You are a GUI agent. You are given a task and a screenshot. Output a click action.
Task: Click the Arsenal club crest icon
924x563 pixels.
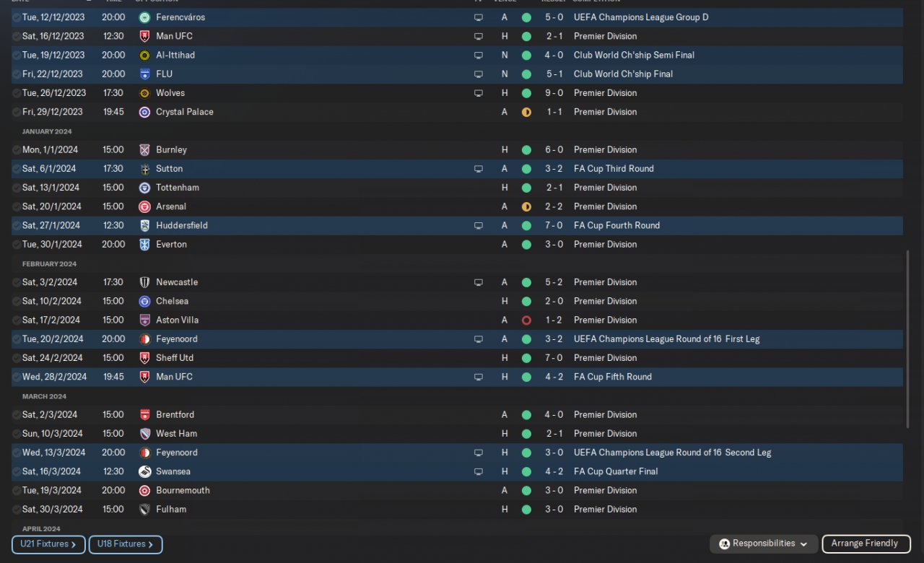(x=144, y=206)
